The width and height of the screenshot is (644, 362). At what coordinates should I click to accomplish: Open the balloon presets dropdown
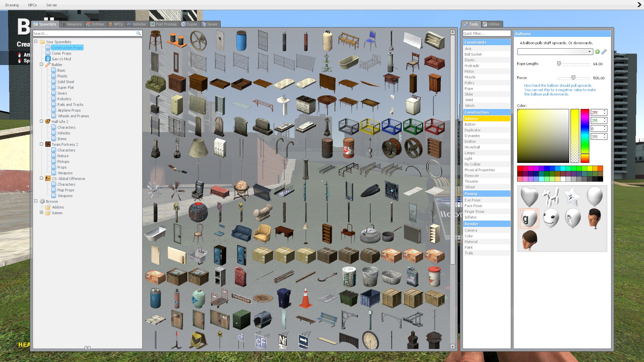point(555,52)
